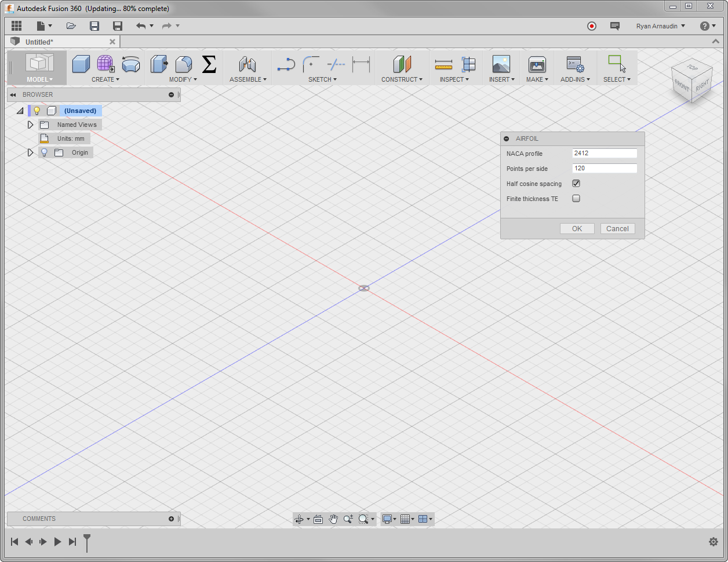This screenshot has height=562, width=728.
Task: Select the Measure tool under INSPECT
Action: [444, 64]
